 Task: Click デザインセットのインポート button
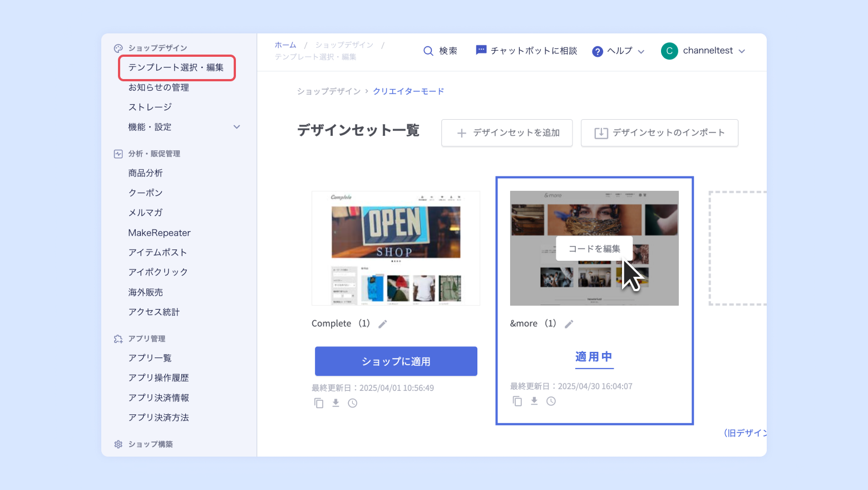[659, 133]
